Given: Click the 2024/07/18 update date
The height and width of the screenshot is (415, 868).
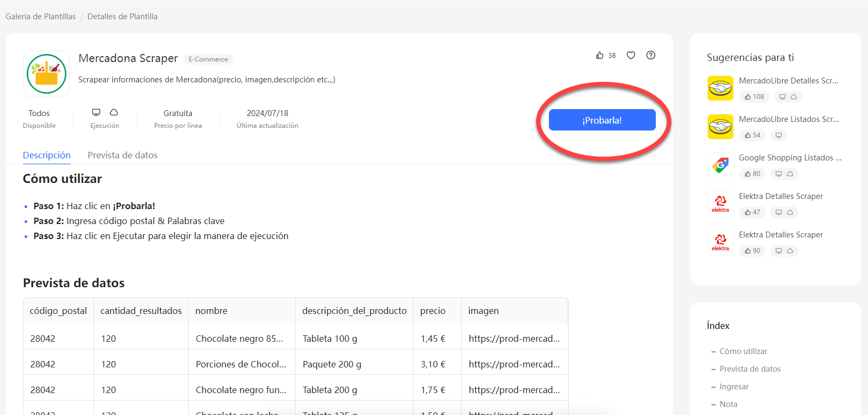Looking at the screenshot, I should 267,113.
